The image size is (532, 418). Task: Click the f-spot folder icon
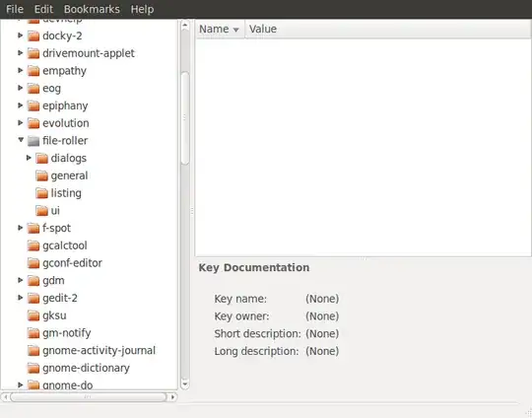click(33, 228)
